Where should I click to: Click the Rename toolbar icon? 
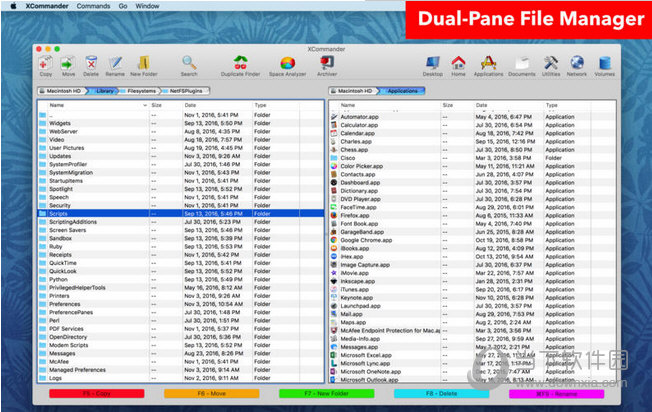(x=115, y=66)
